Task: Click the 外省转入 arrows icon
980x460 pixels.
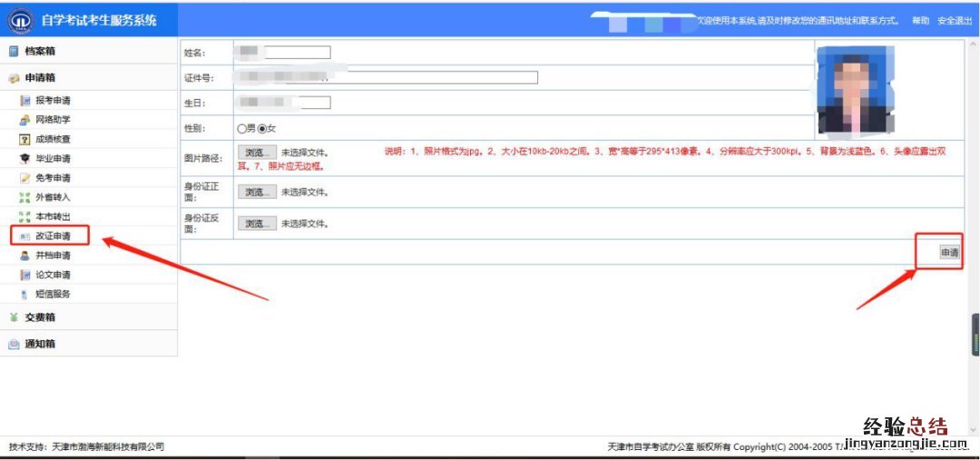Action: (24, 197)
